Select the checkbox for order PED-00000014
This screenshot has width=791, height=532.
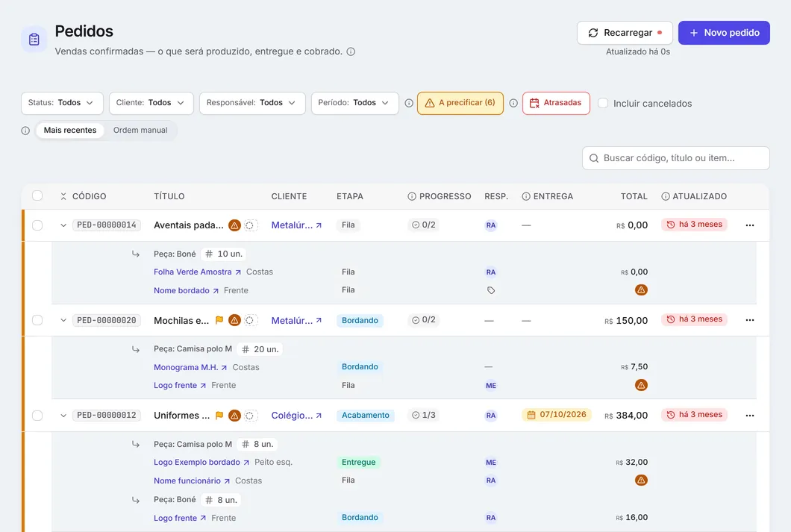point(37,225)
